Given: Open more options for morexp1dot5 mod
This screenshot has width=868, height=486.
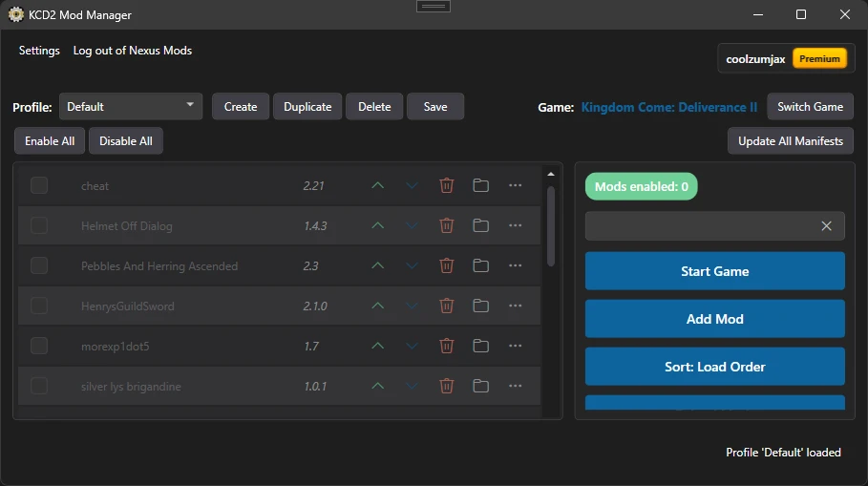Looking at the screenshot, I should pos(515,346).
